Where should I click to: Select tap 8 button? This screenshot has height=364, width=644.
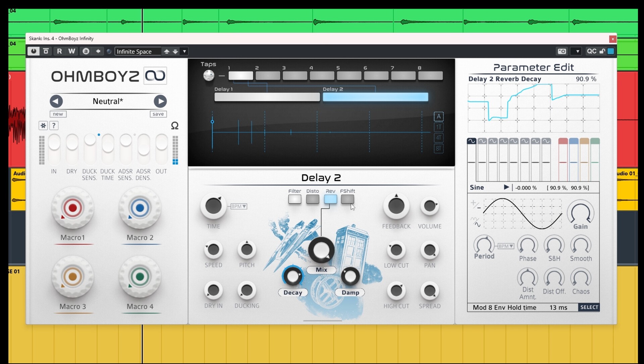pos(431,76)
